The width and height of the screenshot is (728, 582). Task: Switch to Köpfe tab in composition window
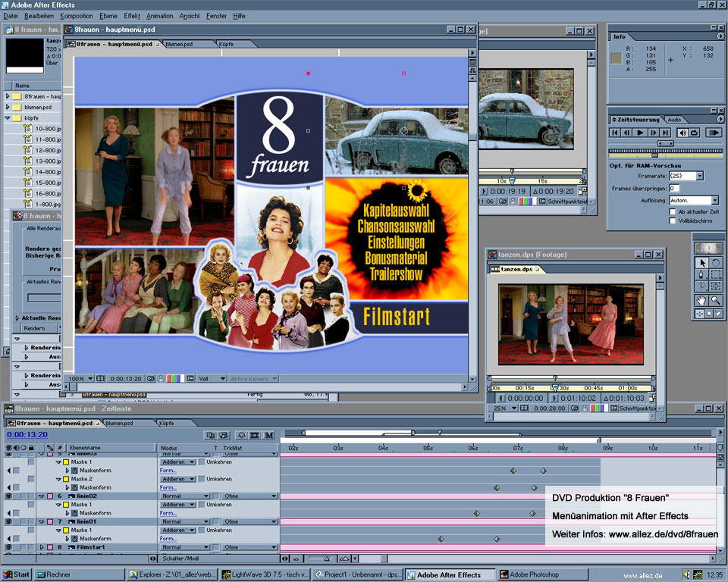[x=227, y=44]
